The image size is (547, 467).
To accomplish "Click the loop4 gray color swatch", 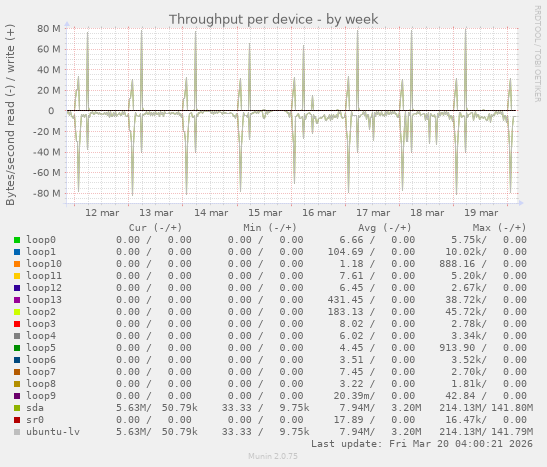I will click(17, 336).
